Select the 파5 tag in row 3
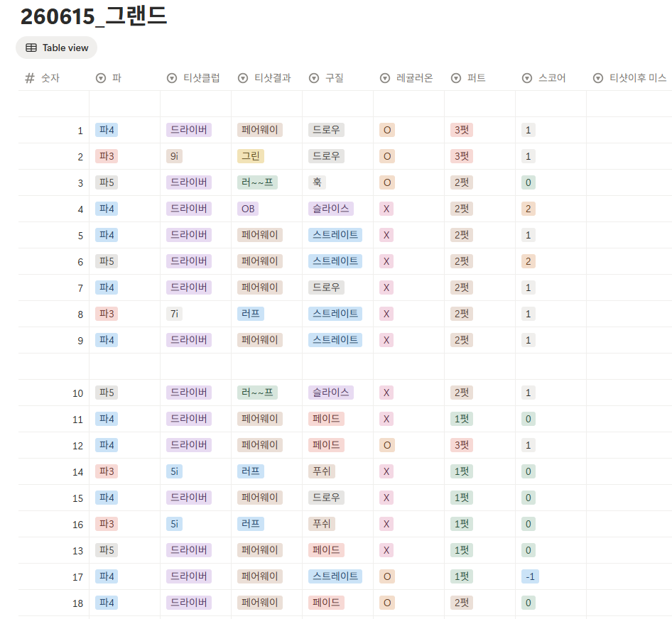 coord(107,182)
